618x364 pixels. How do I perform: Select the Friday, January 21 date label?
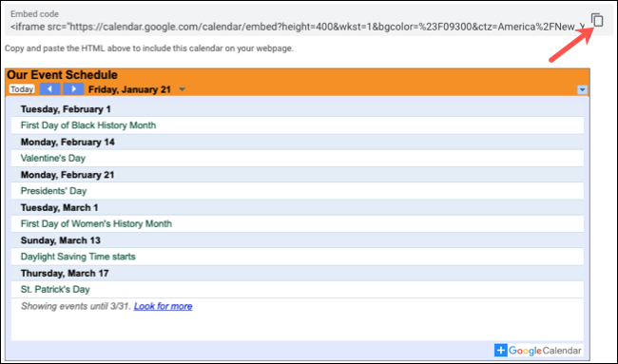click(x=129, y=89)
